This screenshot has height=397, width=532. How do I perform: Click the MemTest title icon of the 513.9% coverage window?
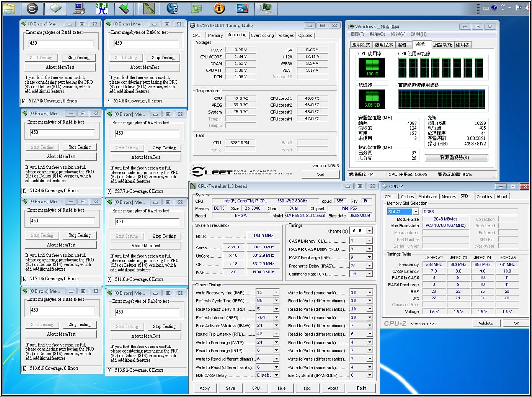[110, 293]
